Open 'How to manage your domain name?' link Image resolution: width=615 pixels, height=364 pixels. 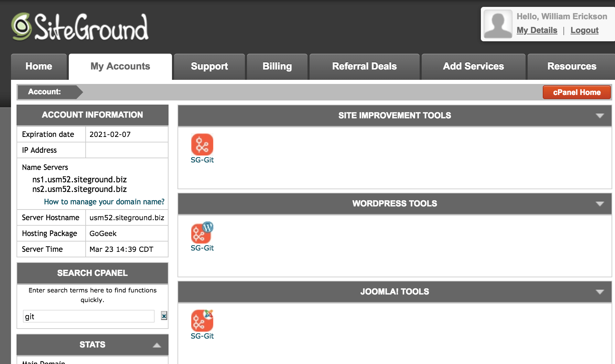coord(104,202)
